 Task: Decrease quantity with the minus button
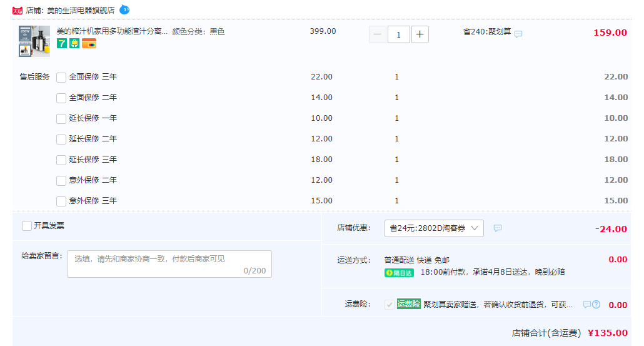378,34
